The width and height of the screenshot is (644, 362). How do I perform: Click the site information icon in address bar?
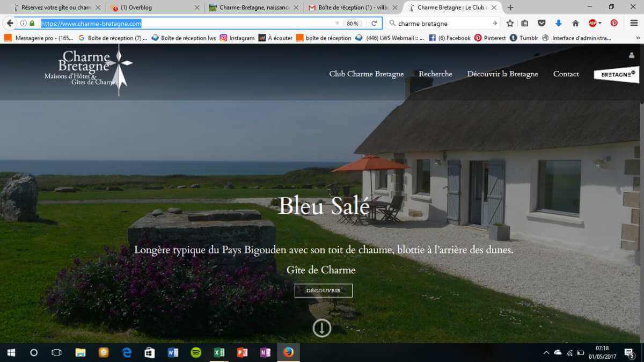[23, 24]
